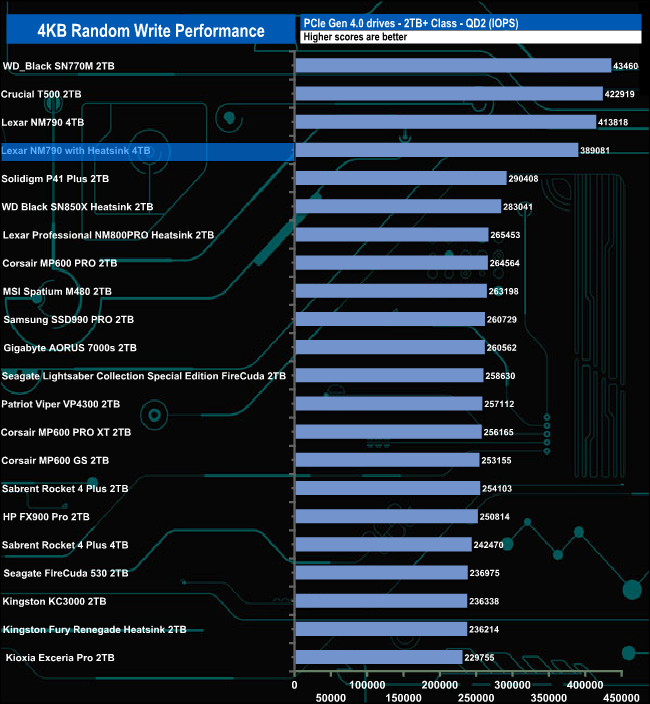Click the Kingston KC3000 2TB bar
Image resolution: width=650 pixels, height=704 pixels.
click(x=381, y=601)
